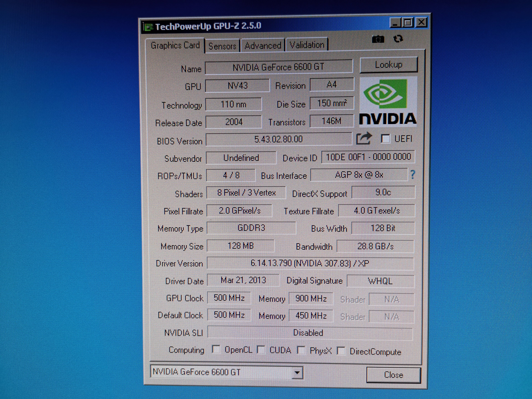
Task: Open the Advanced tab
Action: pyautogui.click(x=263, y=46)
